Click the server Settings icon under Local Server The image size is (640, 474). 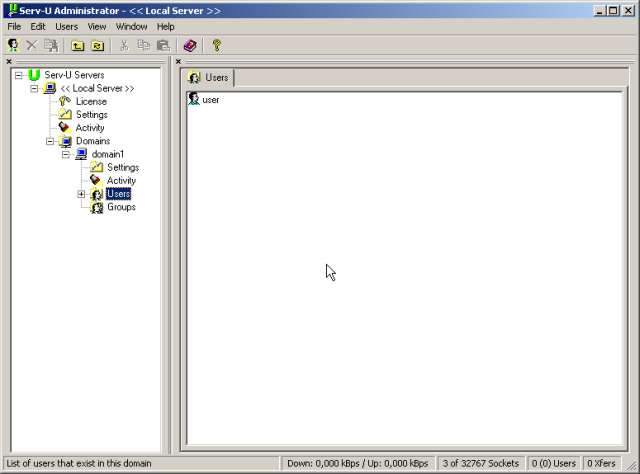click(65, 114)
